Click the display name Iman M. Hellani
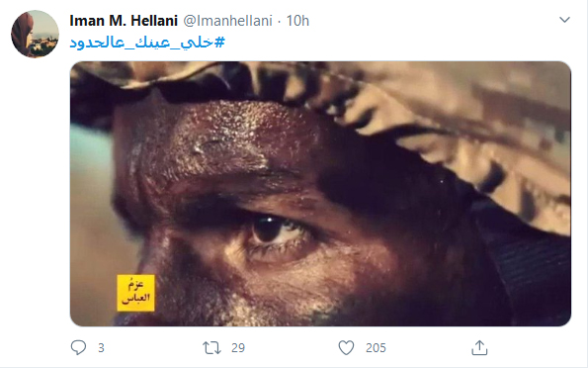The width and height of the screenshot is (588, 368). (124, 21)
